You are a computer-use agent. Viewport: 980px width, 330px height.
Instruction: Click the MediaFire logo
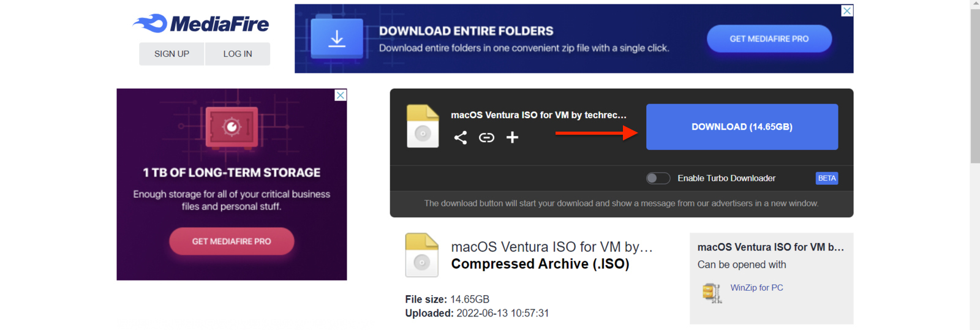(201, 23)
